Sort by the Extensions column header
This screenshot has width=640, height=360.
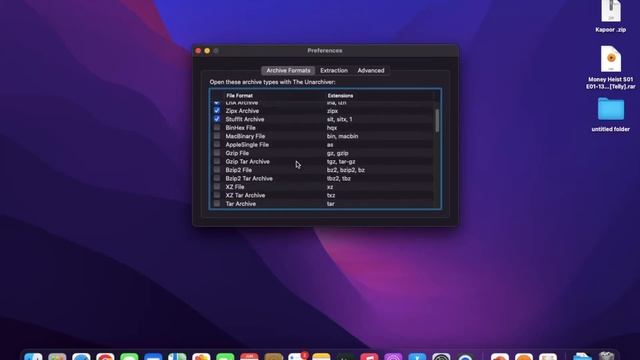[x=340, y=96]
